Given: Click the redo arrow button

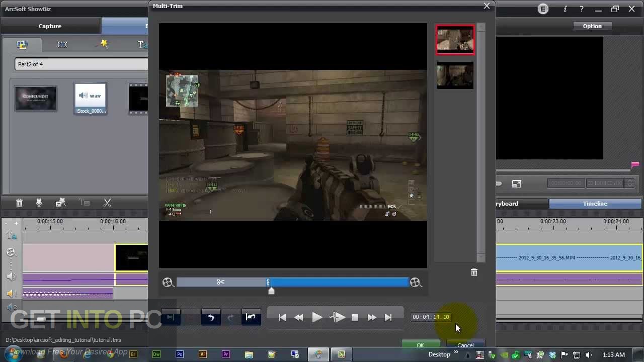Looking at the screenshot, I should 230,317.
